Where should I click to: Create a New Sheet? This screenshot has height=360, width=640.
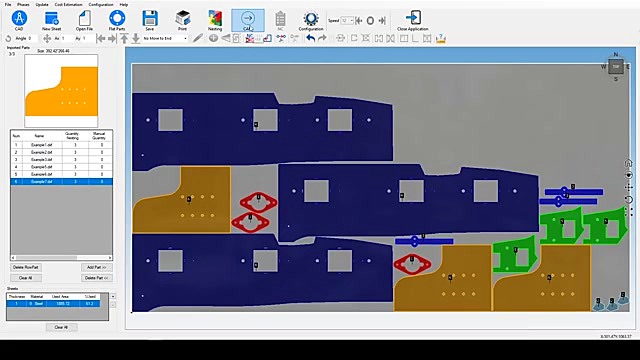click(x=51, y=20)
